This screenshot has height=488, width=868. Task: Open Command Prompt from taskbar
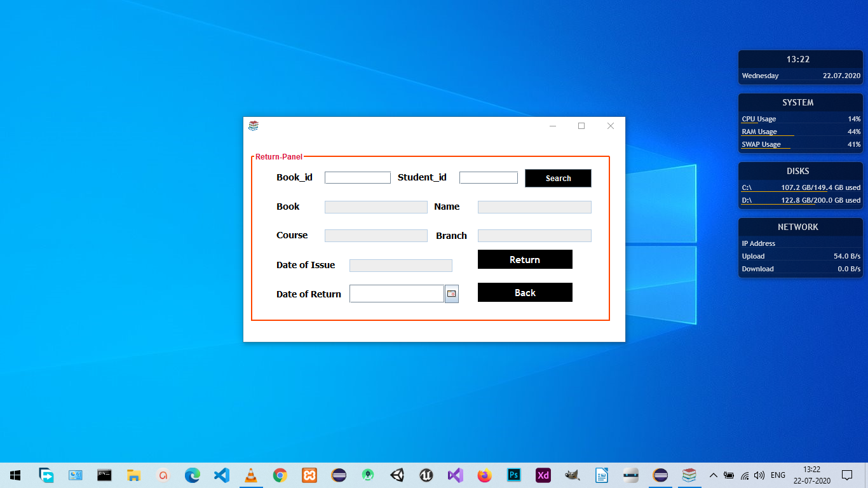(105, 475)
